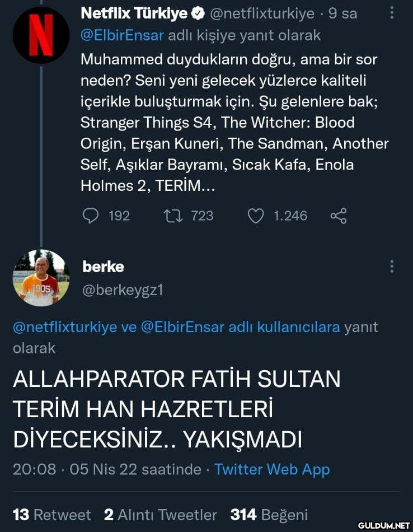Open berke's profile avatar

click(x=41, y=278)
